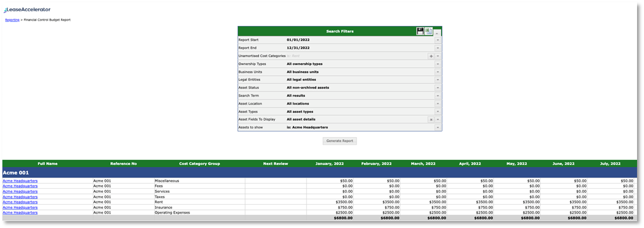Expand the Asset Types dropdown
This screenshot has width=644, height=228.
[x=438, y=112]
